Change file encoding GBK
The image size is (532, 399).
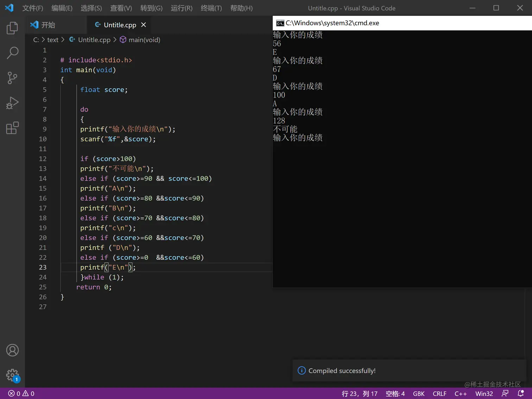(419, 393)
